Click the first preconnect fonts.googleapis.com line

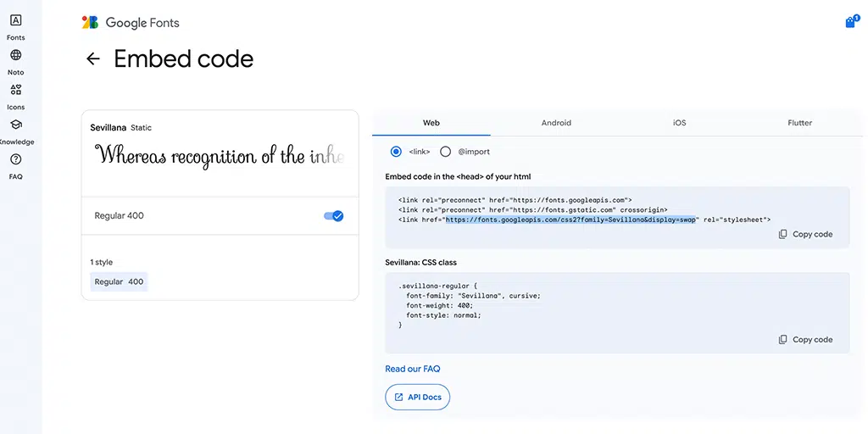(515, 200)
